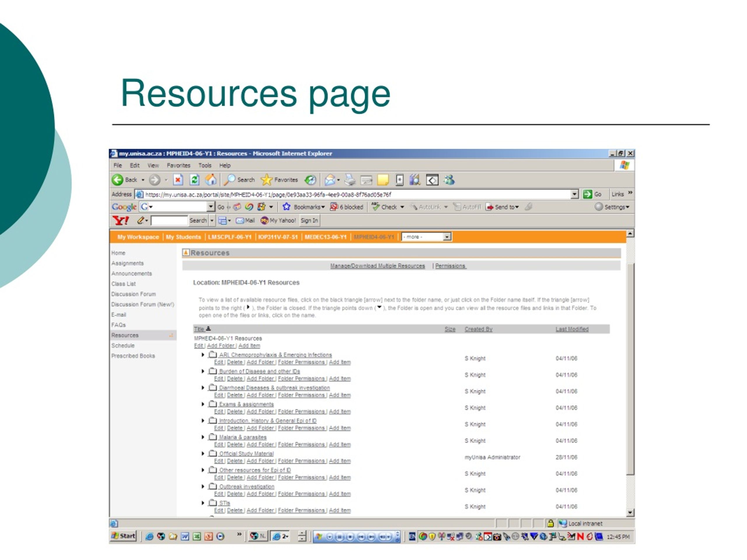Click the Print icon
The image size is (747, 560).
(350, 180)
